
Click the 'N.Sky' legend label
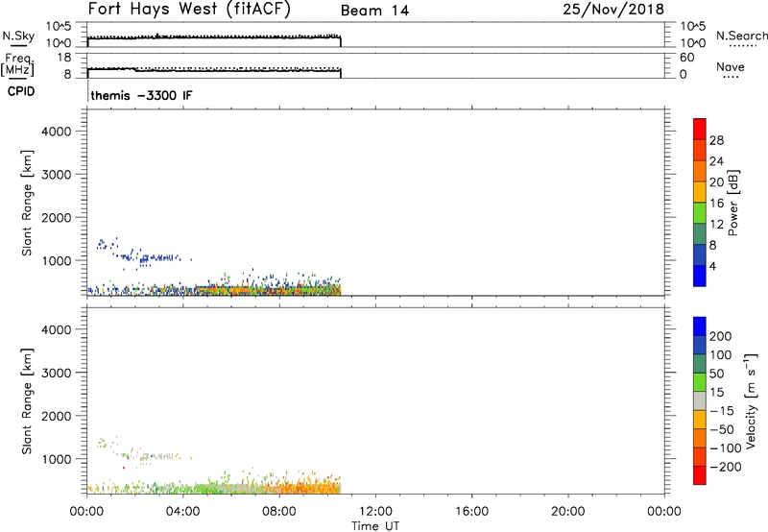click(18, 36)
